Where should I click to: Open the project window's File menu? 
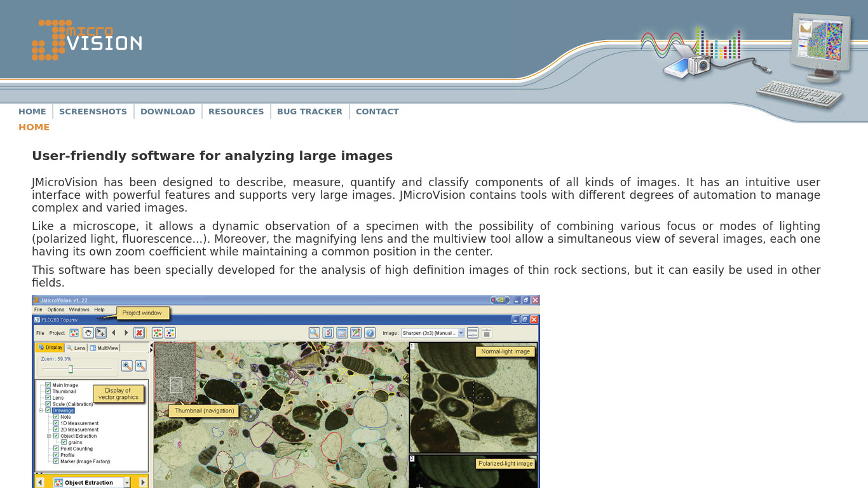(40, 333)
